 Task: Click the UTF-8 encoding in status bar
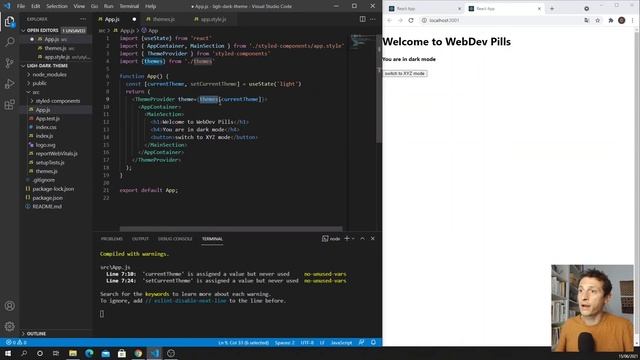tap(307, 342)
